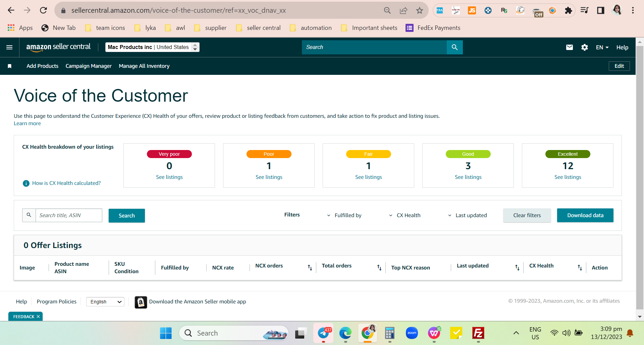Open Campaign Manager menu item
644x345 pixels.
(89, 66)
